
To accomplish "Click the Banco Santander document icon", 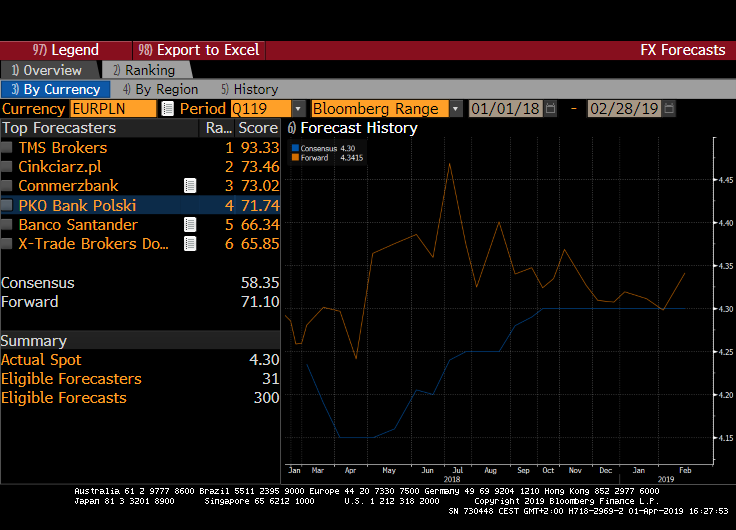I will pyautogui.click(x=190, y=224).
